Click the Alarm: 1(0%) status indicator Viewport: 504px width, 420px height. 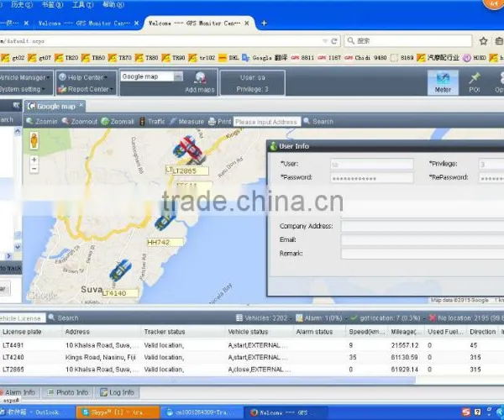click(x=319, y=318)
